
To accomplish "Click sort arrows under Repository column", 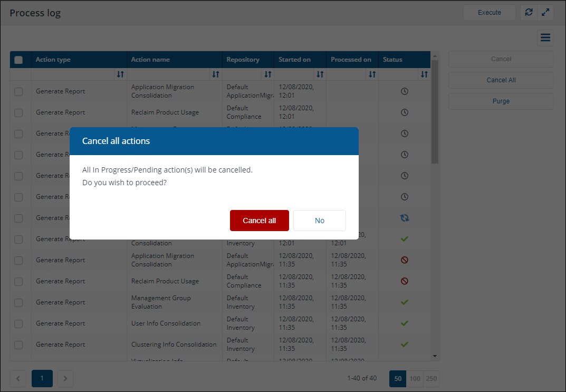I will (x=267, y=74).
